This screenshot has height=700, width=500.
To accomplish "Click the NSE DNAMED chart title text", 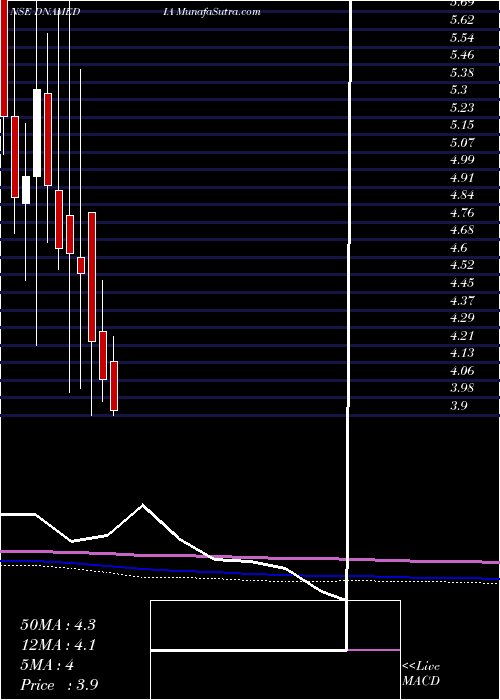I will [x=44, y=12].
